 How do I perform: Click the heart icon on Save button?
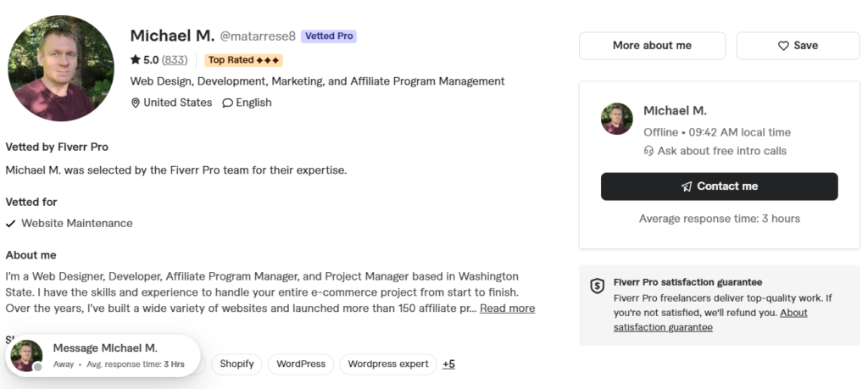(x=783, y=46)
